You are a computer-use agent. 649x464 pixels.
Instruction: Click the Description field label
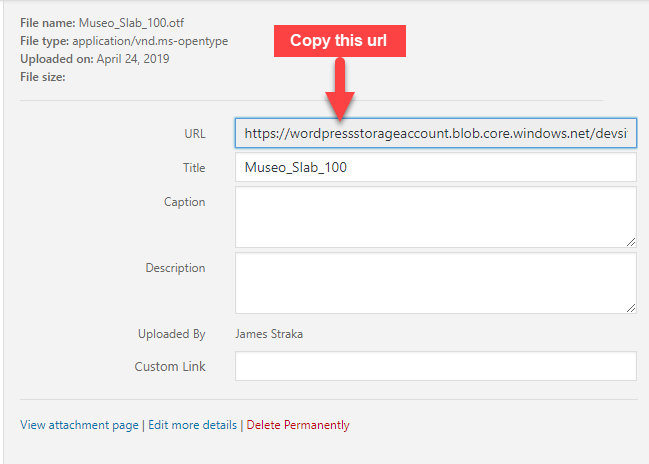(174, 268)
